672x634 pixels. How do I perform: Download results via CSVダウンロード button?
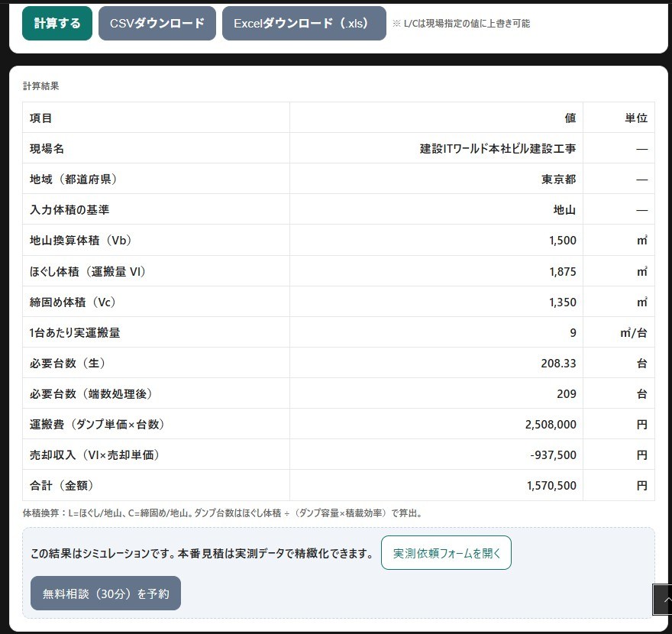pyautogui.click(x=157, y=23)
